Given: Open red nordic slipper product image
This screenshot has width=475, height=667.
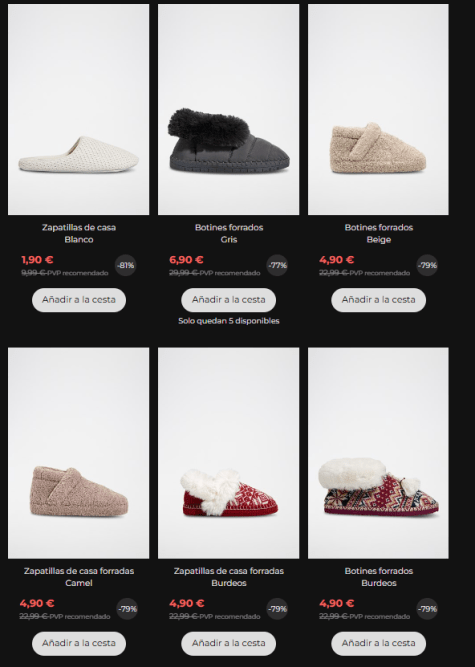Looking at the screenshot, I should [228, 453].
